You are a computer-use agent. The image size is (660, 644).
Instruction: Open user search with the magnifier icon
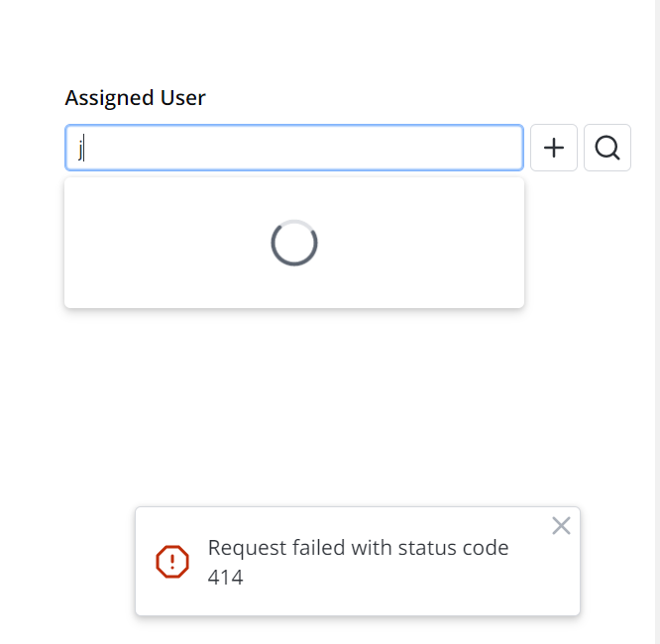[607, 149]
